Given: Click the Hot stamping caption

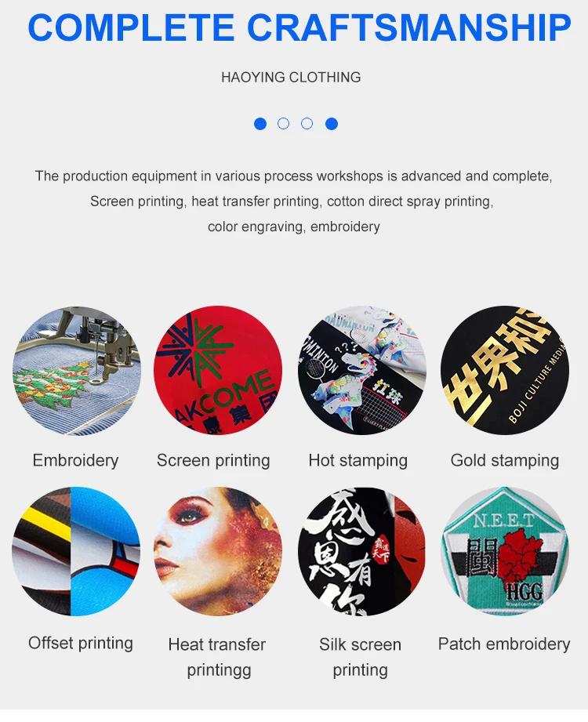Looking at the screenshot, I should [358, 460].
